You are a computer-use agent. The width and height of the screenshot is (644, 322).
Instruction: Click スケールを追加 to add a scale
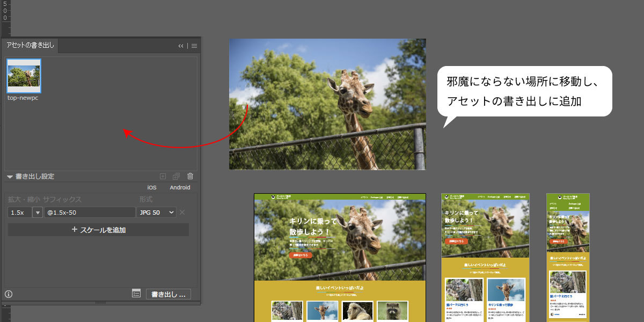[98, 230]
